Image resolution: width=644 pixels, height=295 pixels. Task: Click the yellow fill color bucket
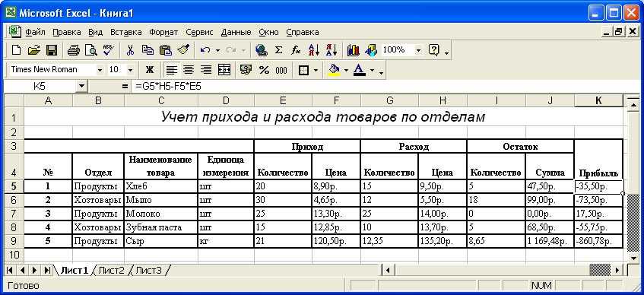tap(335, 70)
